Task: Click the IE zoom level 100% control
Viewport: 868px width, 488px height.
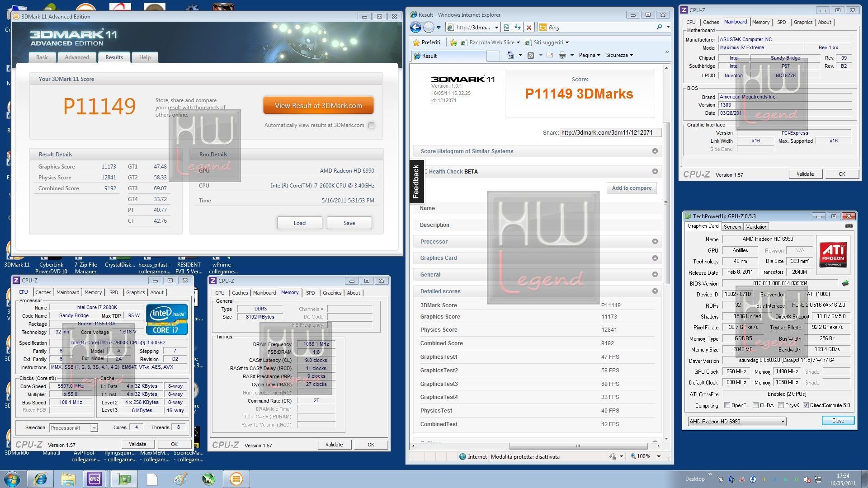Action: pyautogui.click(x=646, y=456)
